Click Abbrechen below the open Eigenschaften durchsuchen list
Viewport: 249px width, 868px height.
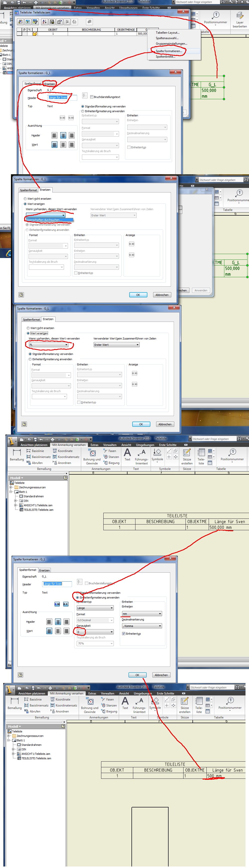pos(162,295)
